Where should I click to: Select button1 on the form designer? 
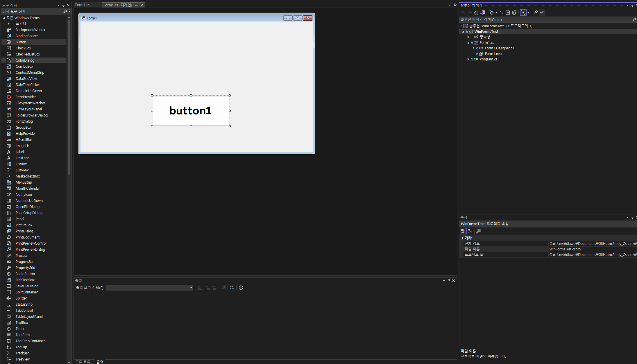tap(191, 111)
